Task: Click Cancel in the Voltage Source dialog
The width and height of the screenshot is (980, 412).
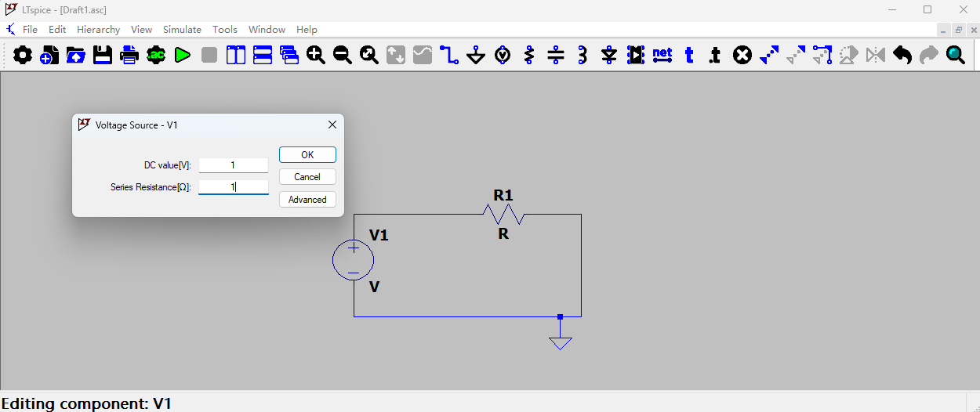Action: pos(307,177)
